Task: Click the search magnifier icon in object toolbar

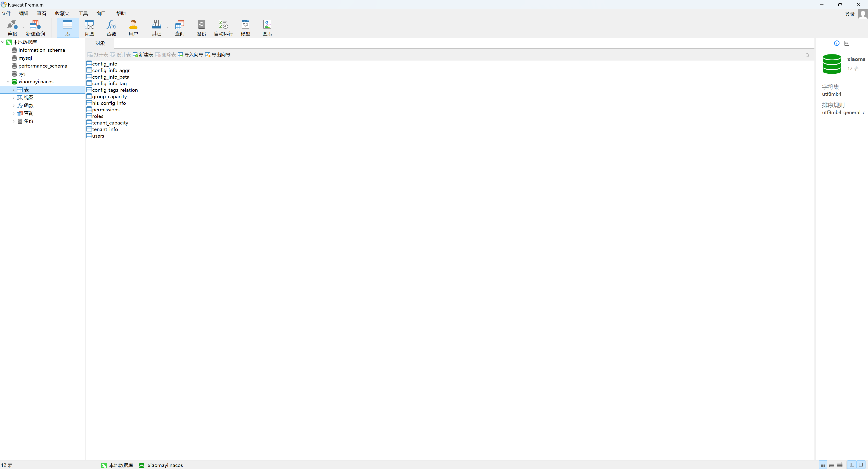Action: (807, 55)
